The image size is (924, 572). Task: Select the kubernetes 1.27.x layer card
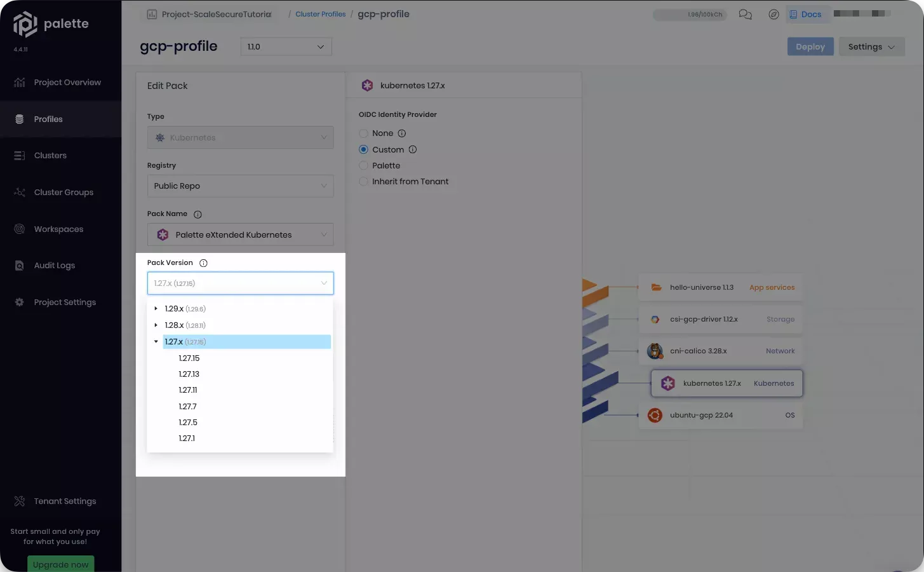(726, 383)
